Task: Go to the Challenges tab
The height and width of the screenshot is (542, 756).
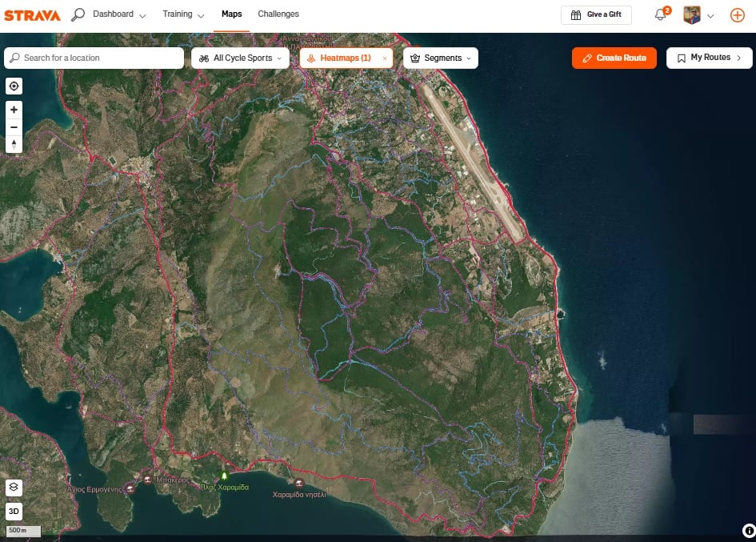Action: point(278,14)
